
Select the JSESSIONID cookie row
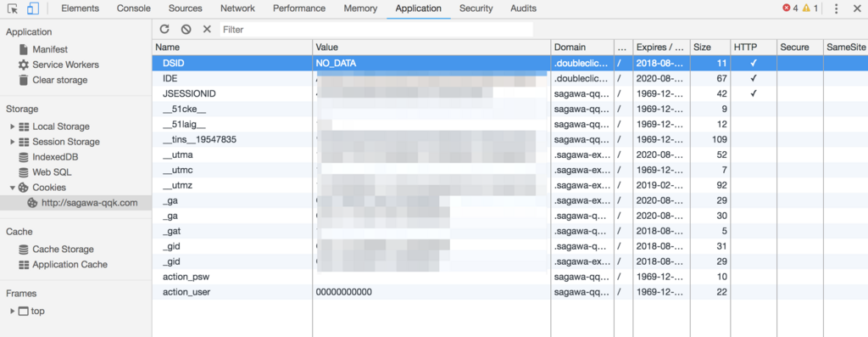(x=509, y=93)
